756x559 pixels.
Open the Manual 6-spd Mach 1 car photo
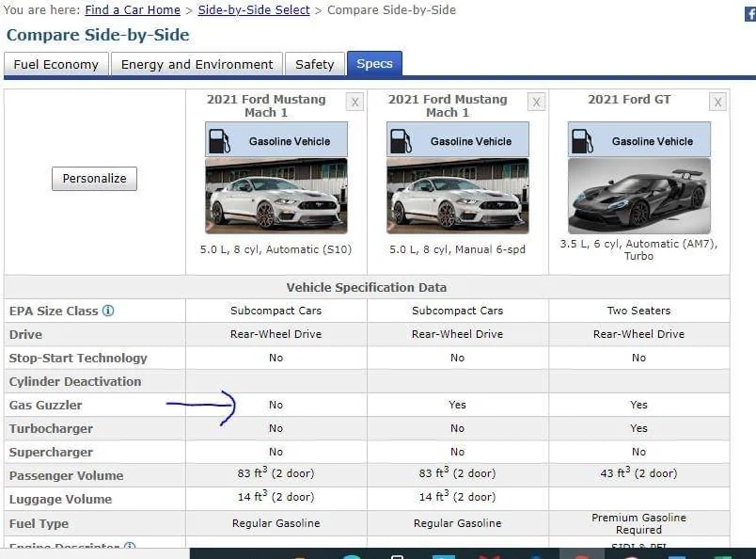[458, 196]
